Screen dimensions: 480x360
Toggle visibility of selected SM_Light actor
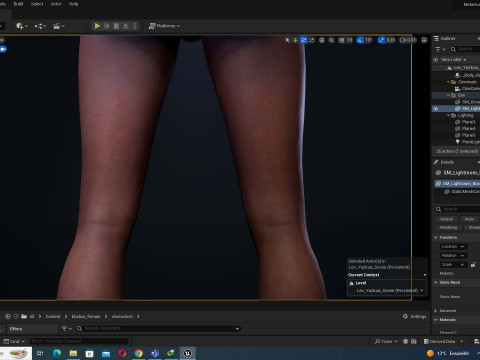435,109
